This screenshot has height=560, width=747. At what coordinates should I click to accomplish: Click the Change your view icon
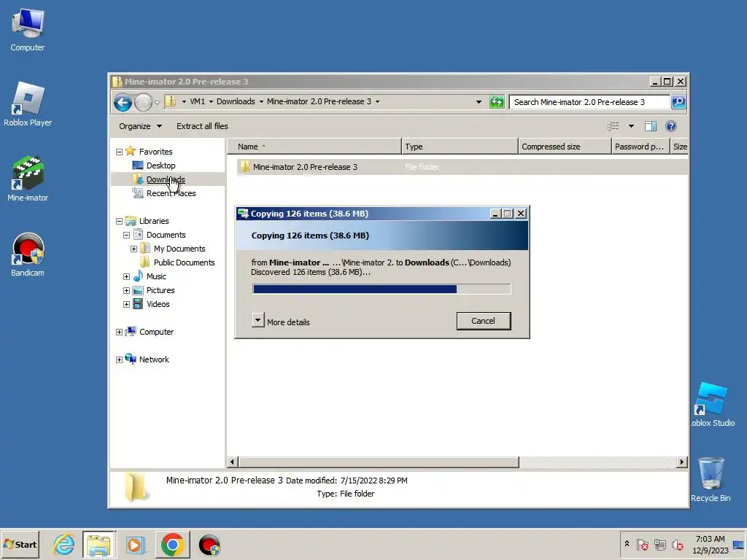[613, 125]
